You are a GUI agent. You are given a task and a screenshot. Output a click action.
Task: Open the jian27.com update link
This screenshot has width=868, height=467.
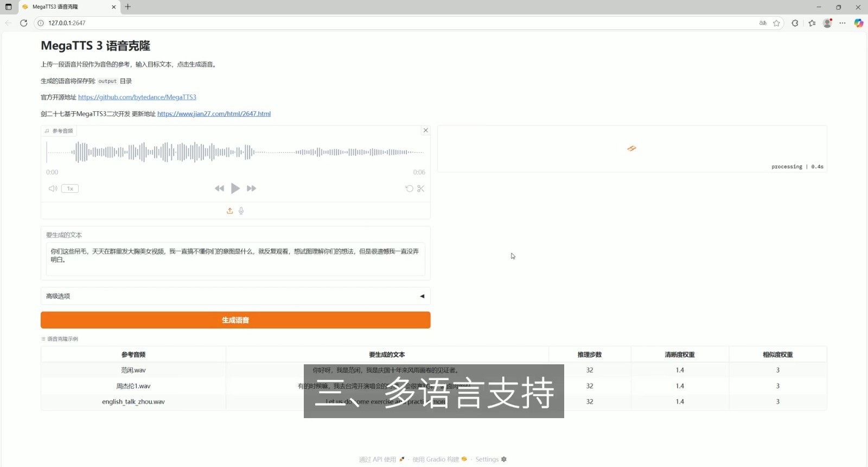tap(214, 113)
